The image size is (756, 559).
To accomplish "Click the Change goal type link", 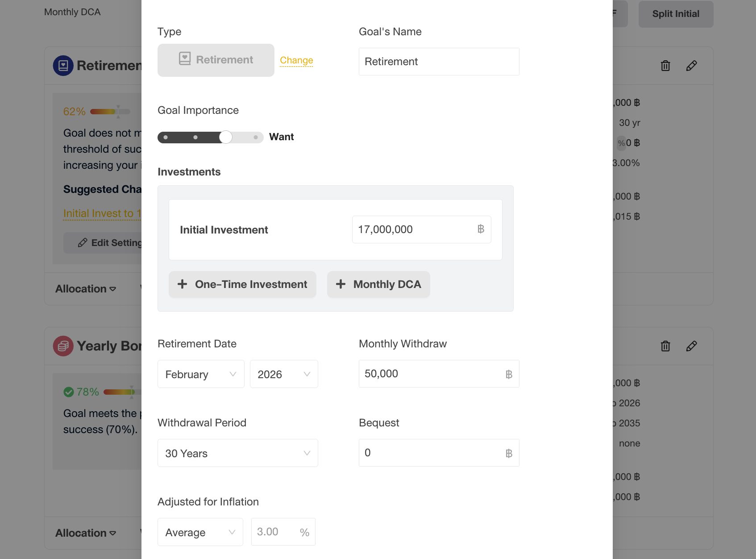I will click(296, 60).
